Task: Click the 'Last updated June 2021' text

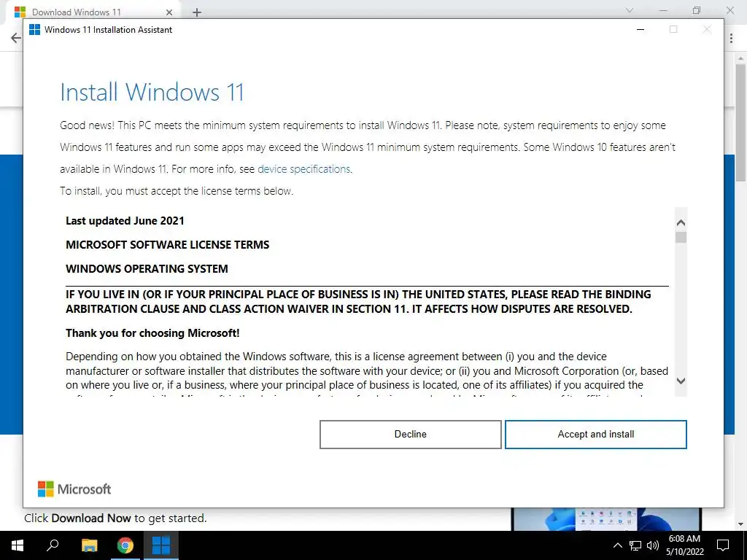Action: pyautogui.click(x=125, y=221)
